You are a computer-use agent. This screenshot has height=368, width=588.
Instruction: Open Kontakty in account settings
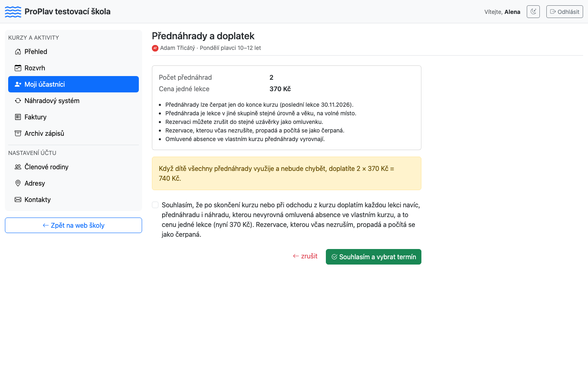pyautogui.click(x=73, y=200)
